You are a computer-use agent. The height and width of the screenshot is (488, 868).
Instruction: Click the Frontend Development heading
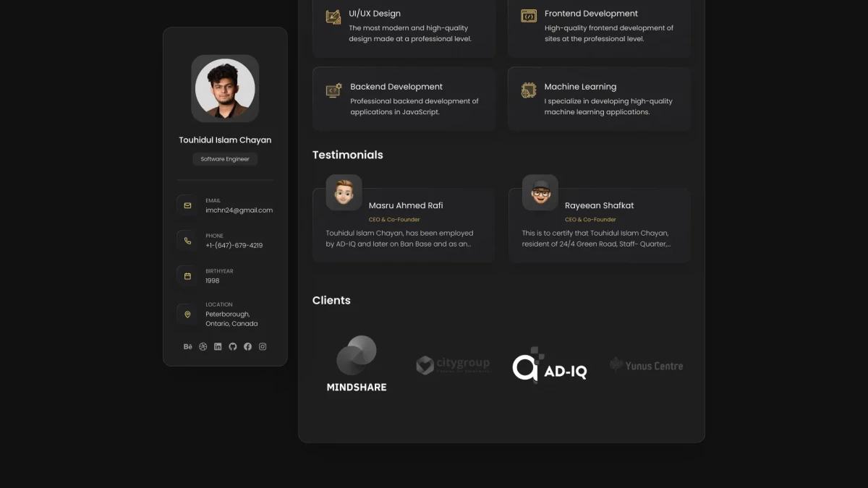(x=591, y=14)
